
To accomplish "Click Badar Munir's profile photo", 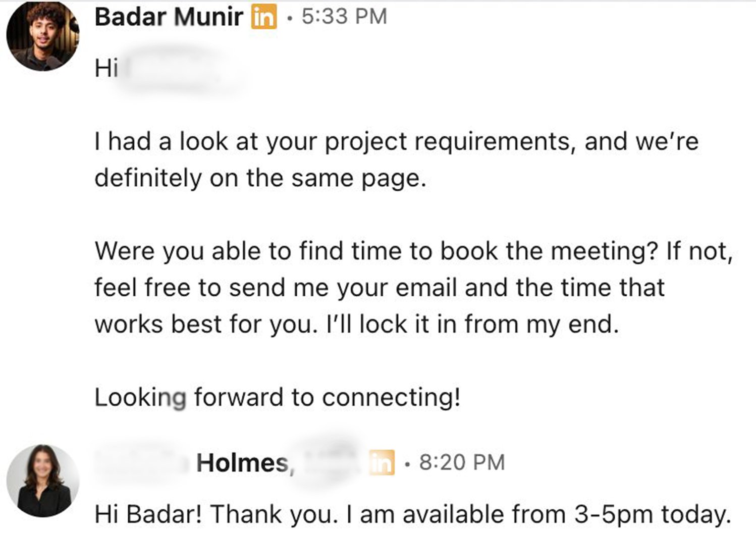I will pos(42,35).
